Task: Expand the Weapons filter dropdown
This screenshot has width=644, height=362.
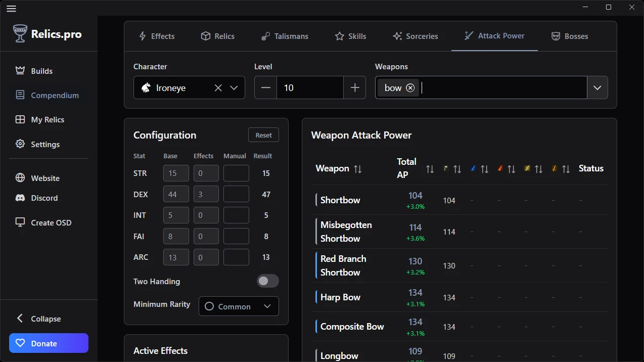Action: (x=597, y=88)
